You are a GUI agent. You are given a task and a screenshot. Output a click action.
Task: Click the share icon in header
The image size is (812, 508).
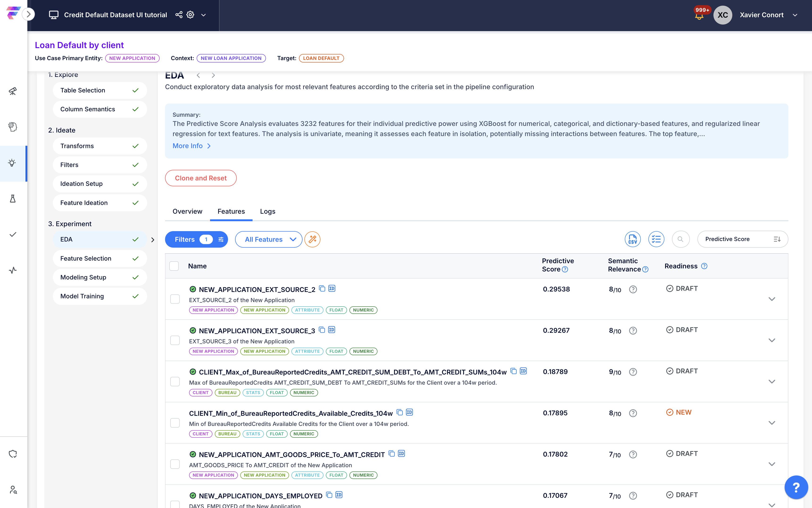[179, 15]
